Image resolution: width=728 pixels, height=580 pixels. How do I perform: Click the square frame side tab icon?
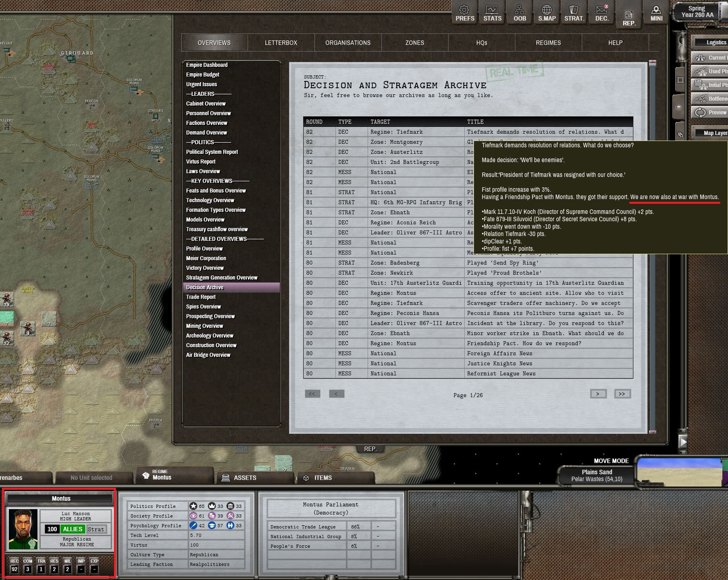click(680, 80)
